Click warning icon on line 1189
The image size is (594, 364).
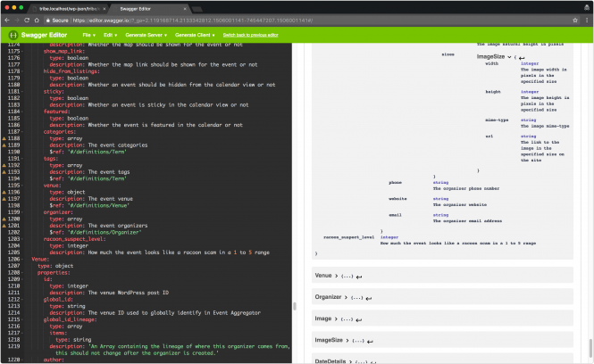pos(4,146)
